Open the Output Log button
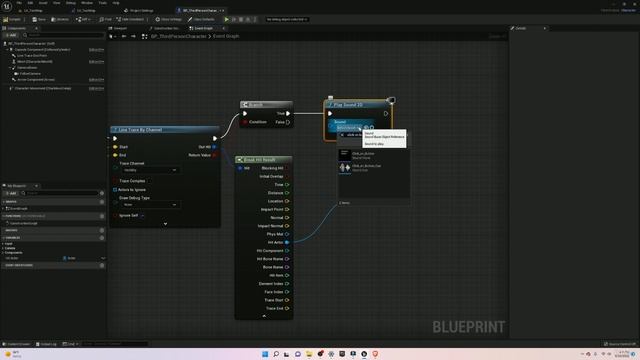Viewport: 640px width, 360px height. (46, 344)
